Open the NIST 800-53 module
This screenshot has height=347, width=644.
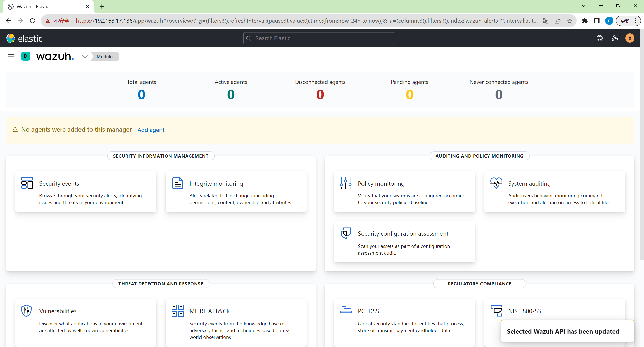524,311
